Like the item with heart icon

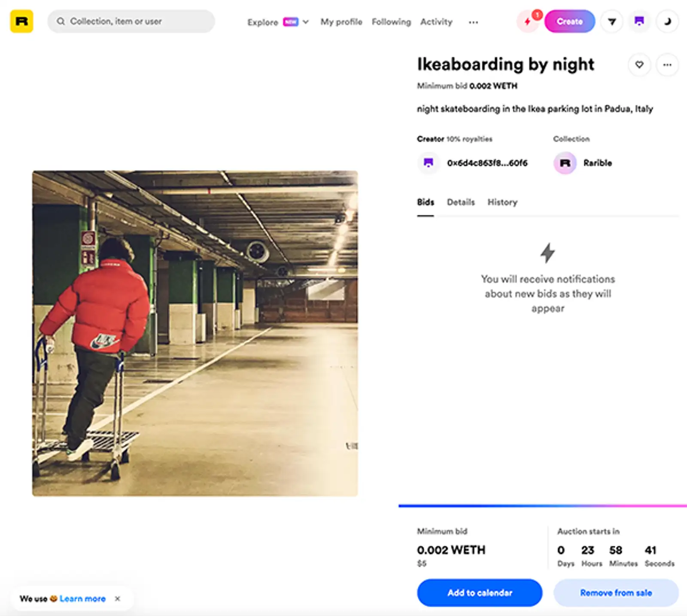pos(639,65)
